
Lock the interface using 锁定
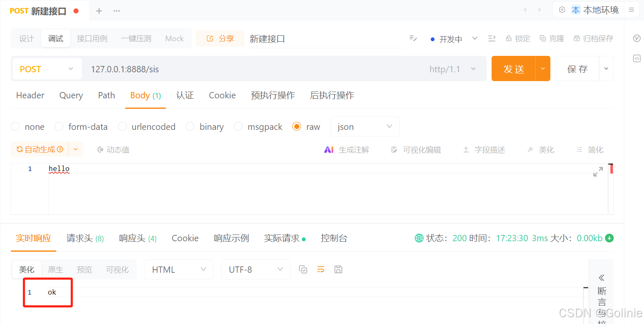(518, 38)
